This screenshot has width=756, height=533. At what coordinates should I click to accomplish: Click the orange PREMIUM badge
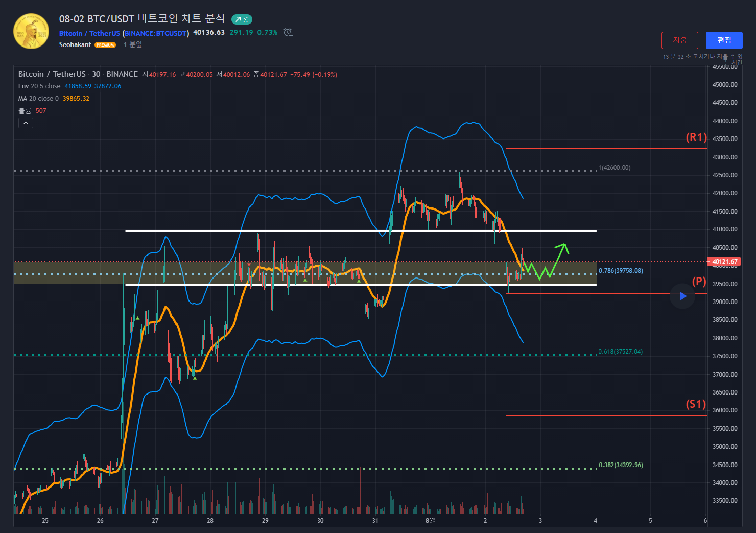click(x=105, y=45)
